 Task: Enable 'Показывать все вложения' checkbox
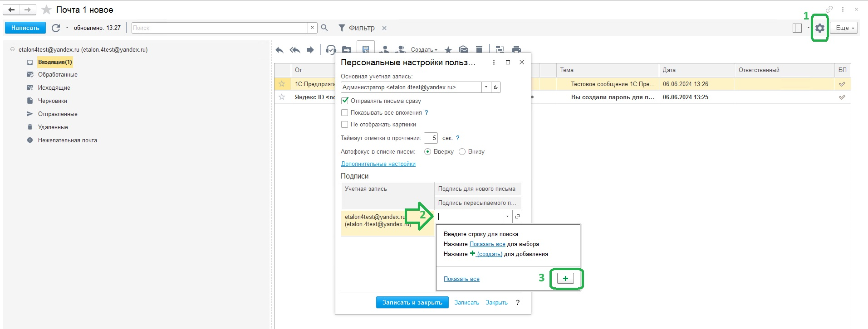[345, 112]
